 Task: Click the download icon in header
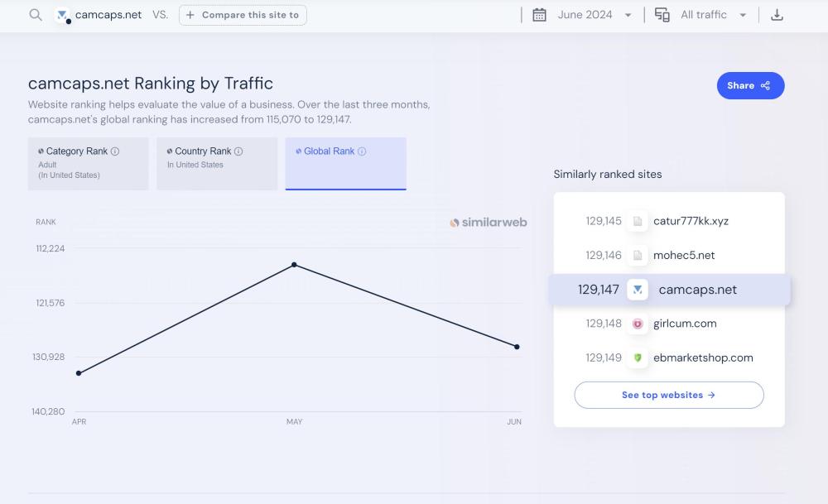777,15
